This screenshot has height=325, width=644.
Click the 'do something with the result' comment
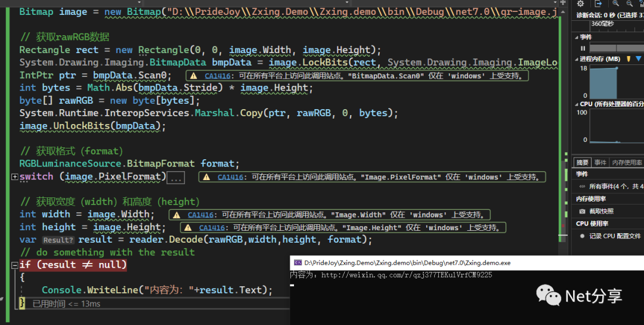pyautogui.click(x=107, y=252)
